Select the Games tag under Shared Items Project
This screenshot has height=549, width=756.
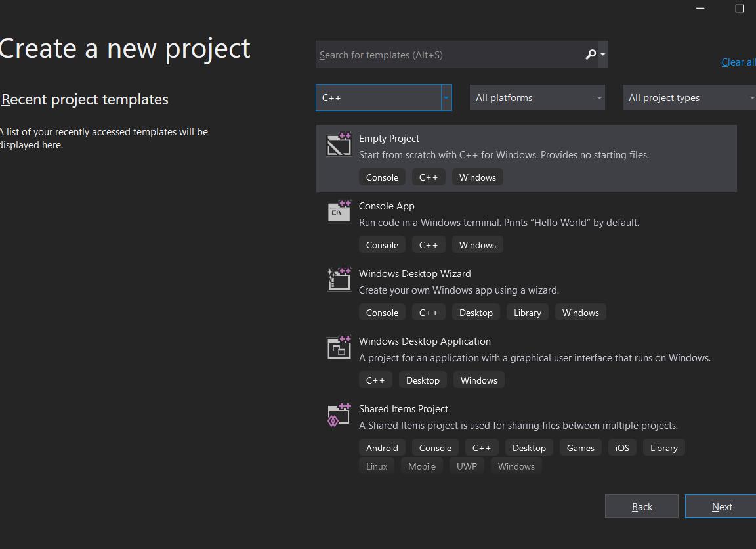580,447
